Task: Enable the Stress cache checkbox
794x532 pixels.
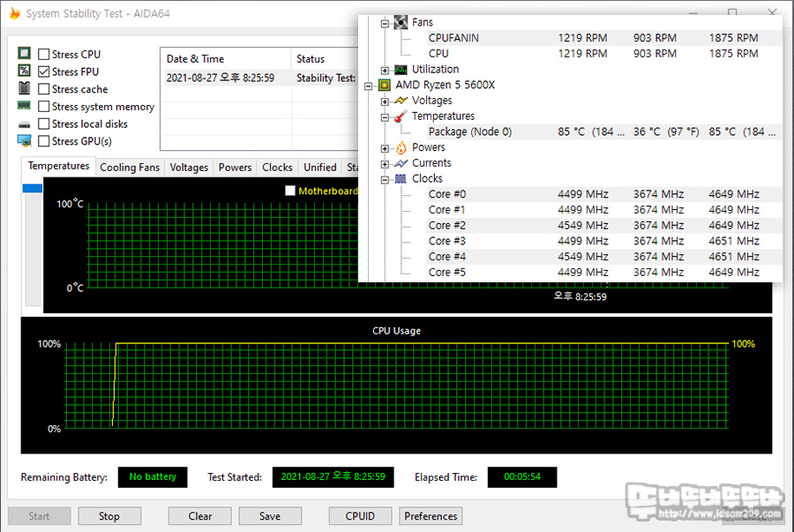Action: tap(44, 89)
